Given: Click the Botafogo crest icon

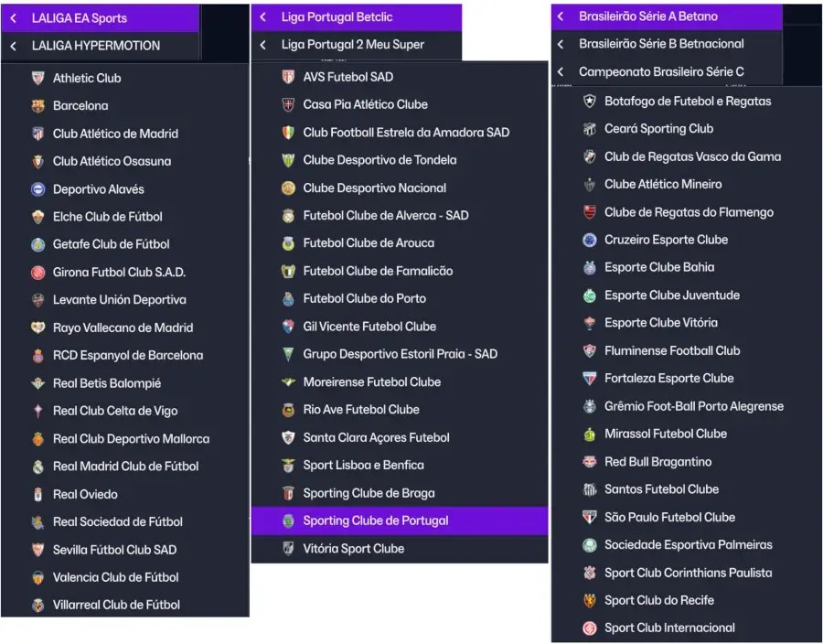Looking at the screenshot, I should [590, 102].
